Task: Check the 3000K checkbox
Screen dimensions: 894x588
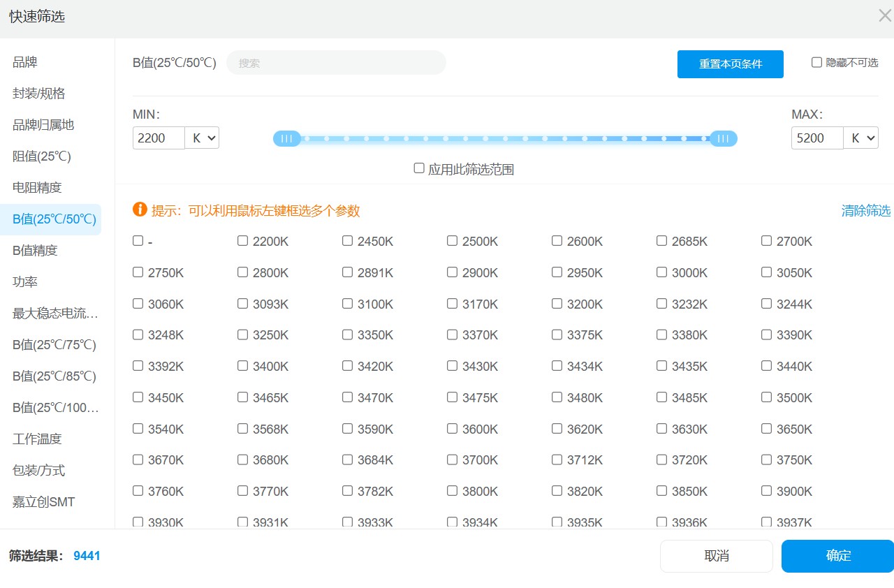Action: click(661, 272)
